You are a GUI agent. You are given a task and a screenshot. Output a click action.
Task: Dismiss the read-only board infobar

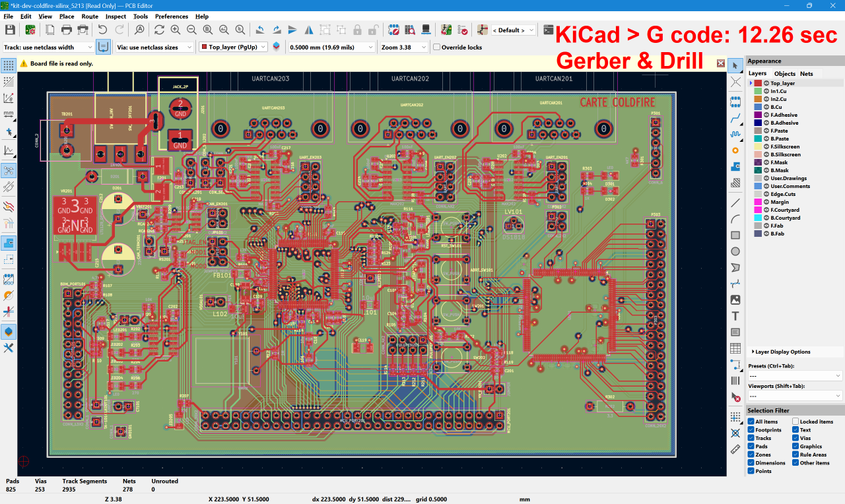click(721, 63)
